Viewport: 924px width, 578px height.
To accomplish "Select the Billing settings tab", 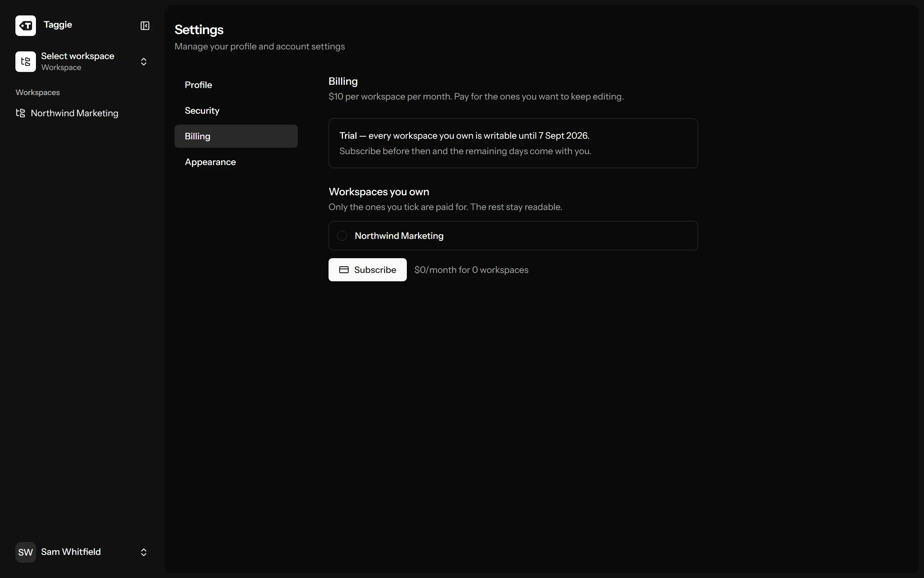I will pos(236,136).
